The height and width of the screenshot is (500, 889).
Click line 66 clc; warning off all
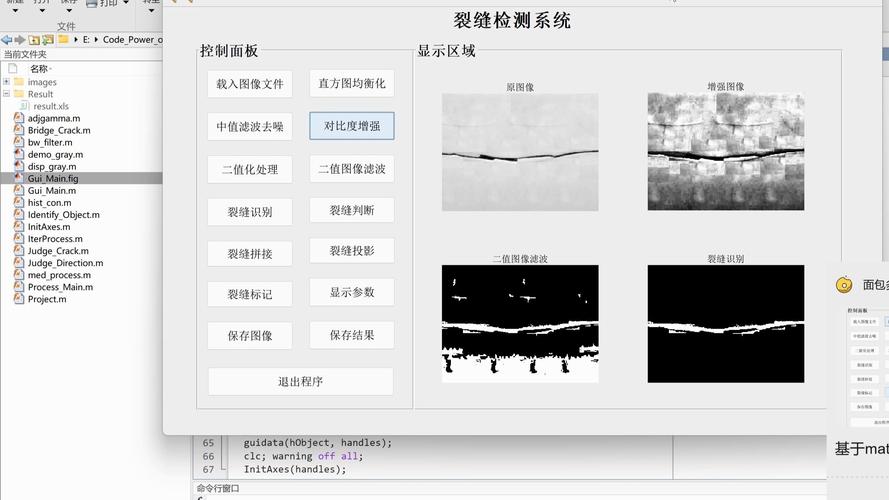tap(303, 456)
